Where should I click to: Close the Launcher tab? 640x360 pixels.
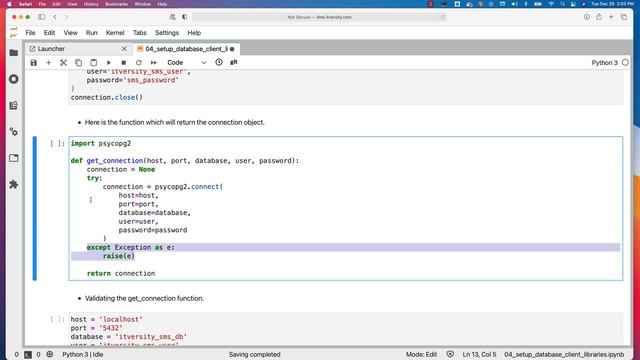[x=124, y=49]
